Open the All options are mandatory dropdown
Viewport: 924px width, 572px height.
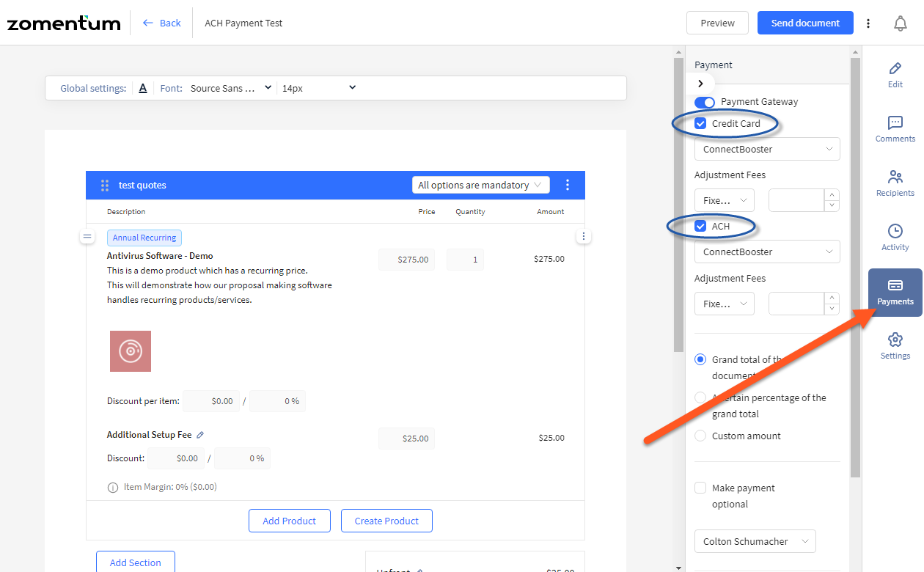pos(481,186)
